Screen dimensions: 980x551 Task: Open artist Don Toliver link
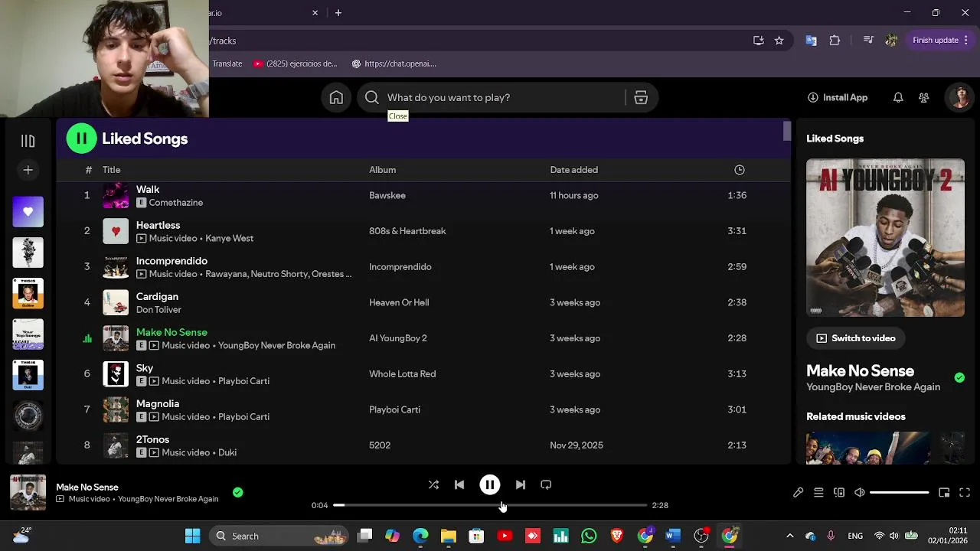[x=158, y=310]
